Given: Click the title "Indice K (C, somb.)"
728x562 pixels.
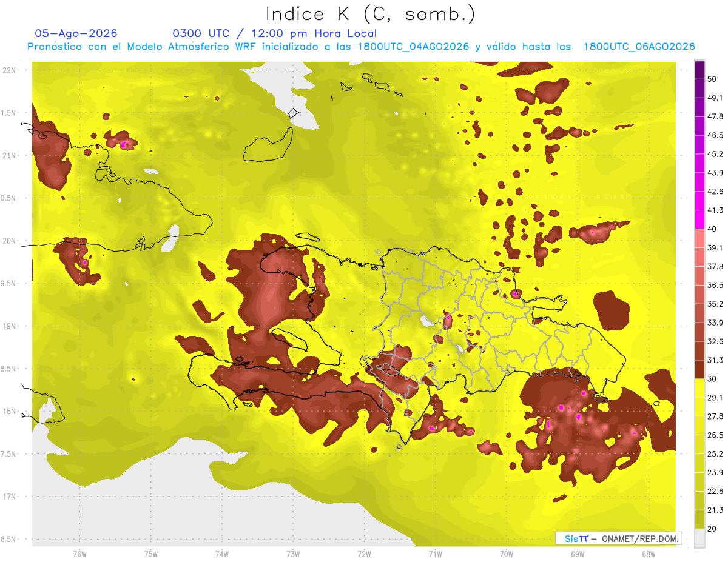Looking at the screenshot, I should point(370,14).
